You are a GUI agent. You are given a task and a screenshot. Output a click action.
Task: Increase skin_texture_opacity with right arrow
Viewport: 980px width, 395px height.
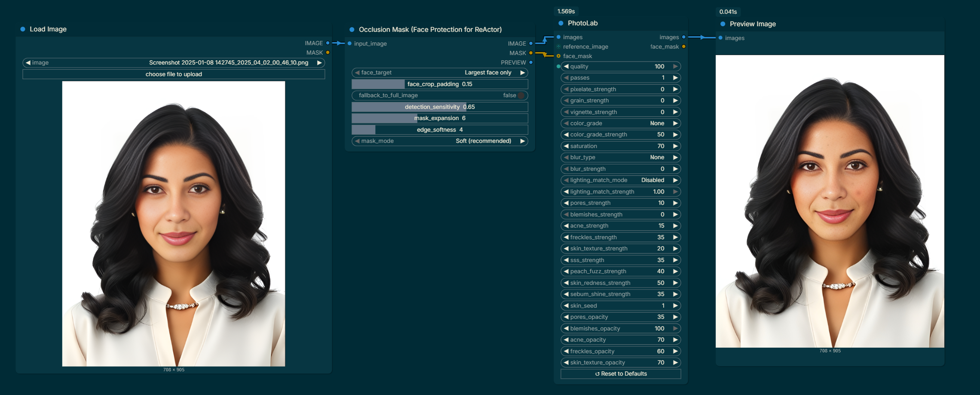point(675,363)
